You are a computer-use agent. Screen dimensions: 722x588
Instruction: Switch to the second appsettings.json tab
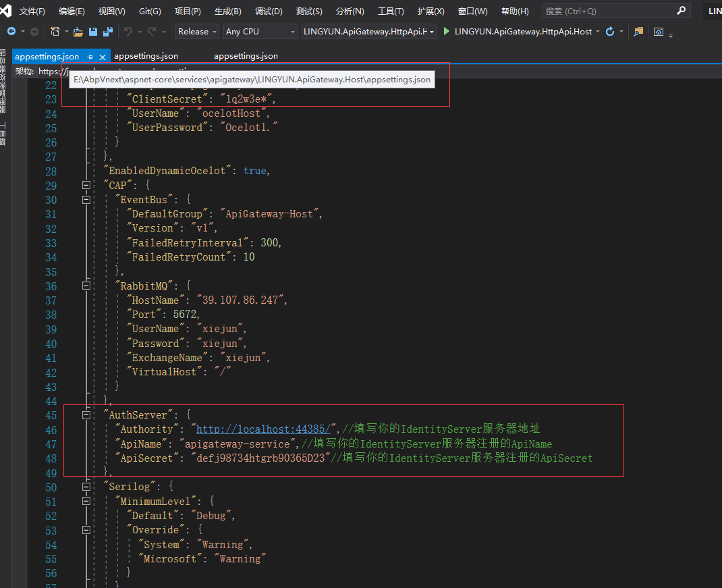(x=146, y=56)
